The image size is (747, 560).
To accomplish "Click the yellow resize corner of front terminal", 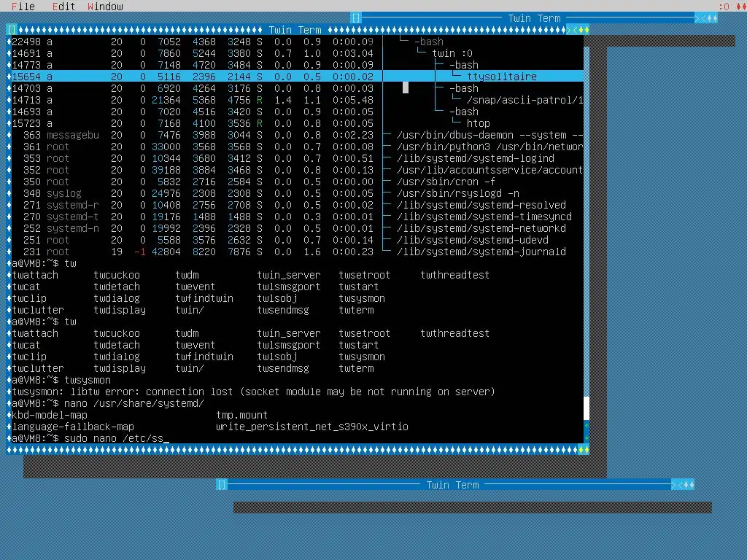I will point(584,449).
